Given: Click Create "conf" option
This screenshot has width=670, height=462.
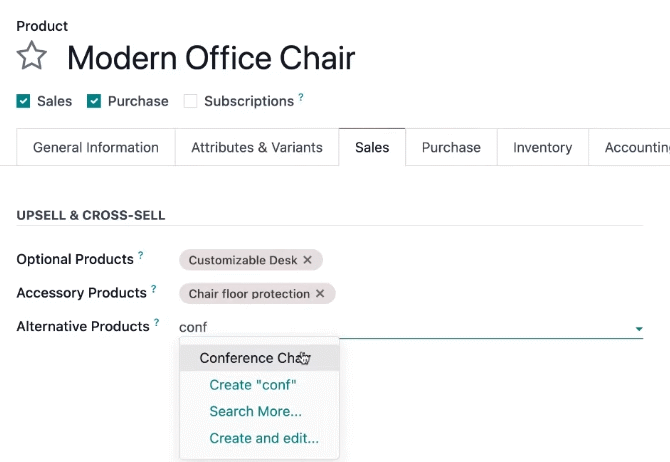Looking at the screenshot, I should [x=253, y=385].
